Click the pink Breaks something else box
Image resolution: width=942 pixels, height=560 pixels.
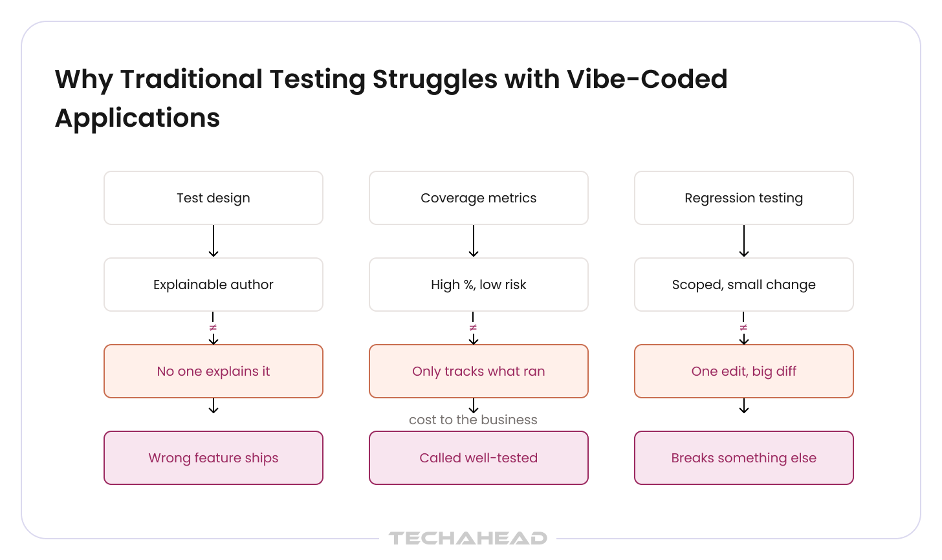pos(744,458)
